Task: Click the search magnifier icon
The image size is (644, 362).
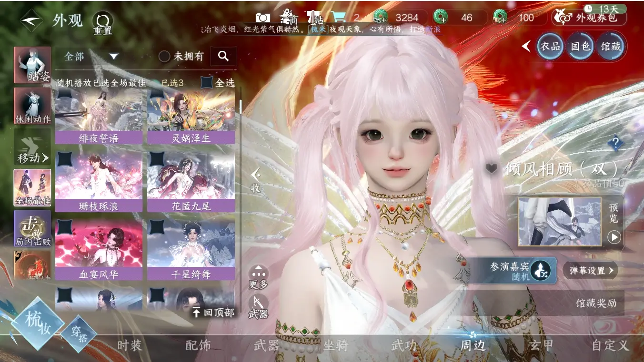Action: click(223, 56)
